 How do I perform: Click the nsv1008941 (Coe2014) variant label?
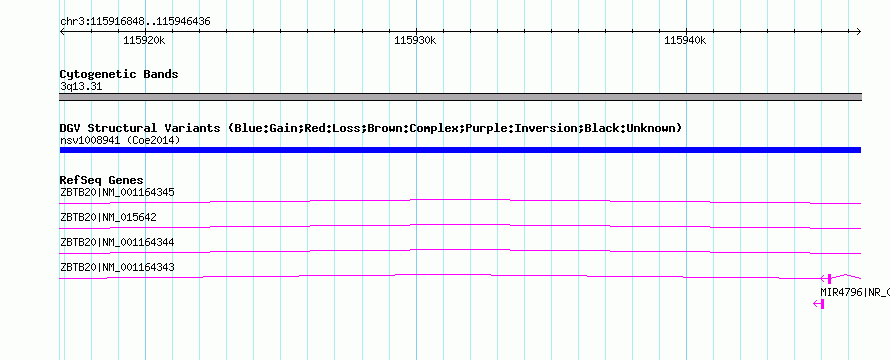tap(120, 140)
